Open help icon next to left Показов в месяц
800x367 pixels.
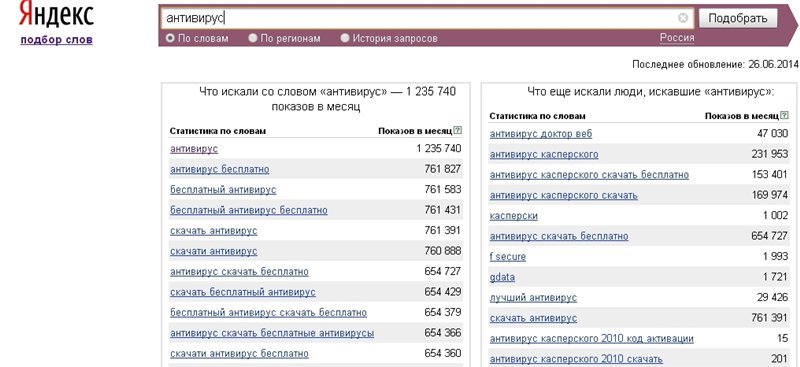pyautogui.click(x=457, y=131)
